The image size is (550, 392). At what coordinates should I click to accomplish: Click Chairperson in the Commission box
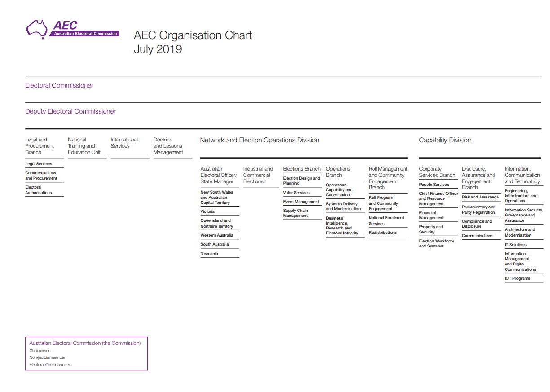(40, 351)
